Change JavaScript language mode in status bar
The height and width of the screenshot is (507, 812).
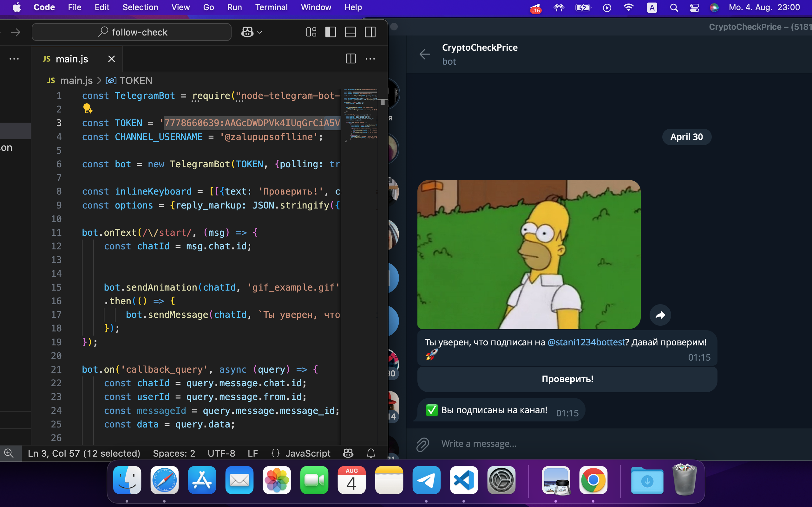308,453
